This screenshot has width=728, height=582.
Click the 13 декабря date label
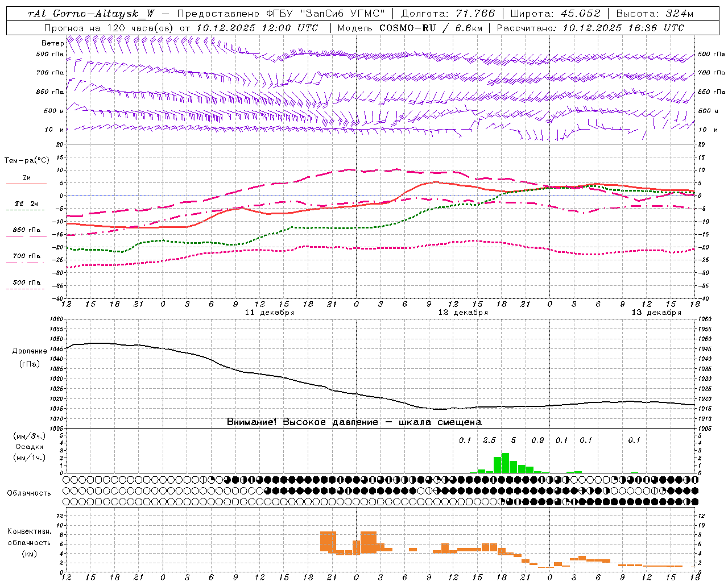click(656, 313)
